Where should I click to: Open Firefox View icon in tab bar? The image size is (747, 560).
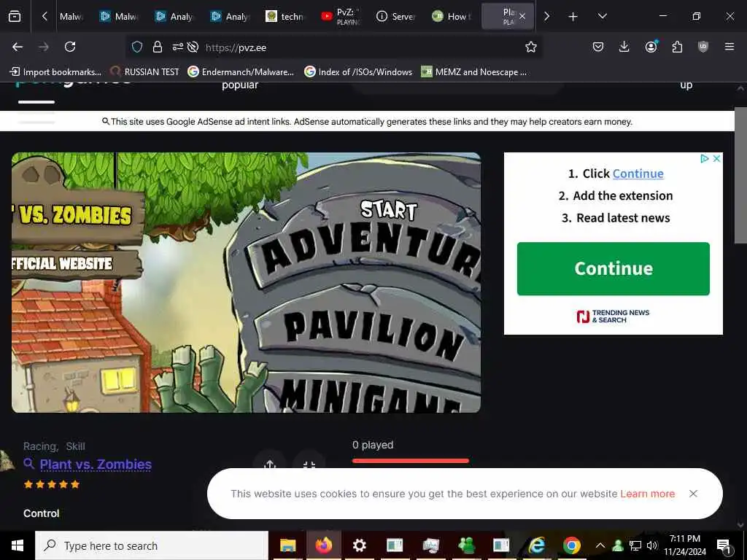15,16
